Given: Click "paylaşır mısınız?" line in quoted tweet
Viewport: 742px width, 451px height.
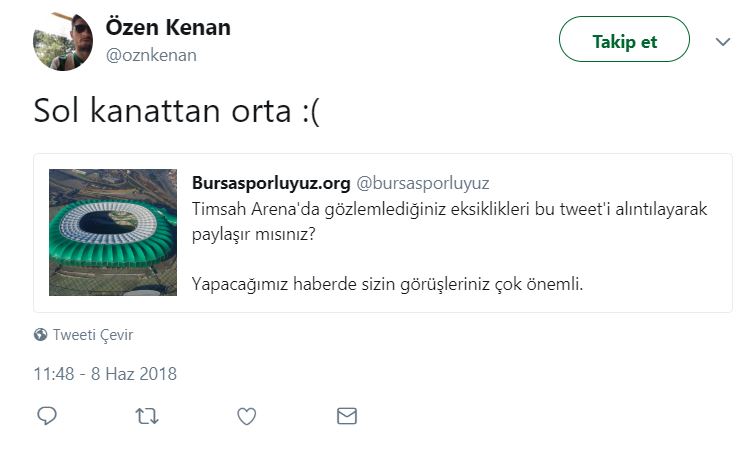Looking at the screenshot, I should tap(259, 231).
